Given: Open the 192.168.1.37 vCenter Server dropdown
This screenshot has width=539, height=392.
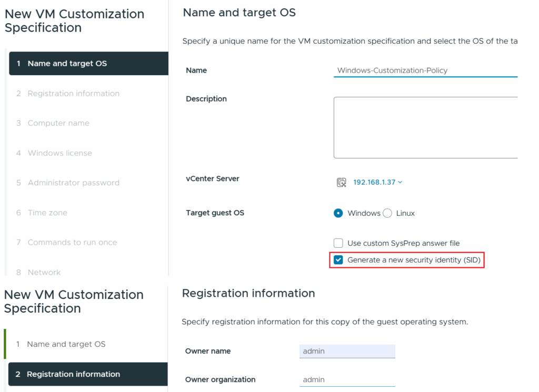Looking at the screenshot, I should (x=377, y=183).
